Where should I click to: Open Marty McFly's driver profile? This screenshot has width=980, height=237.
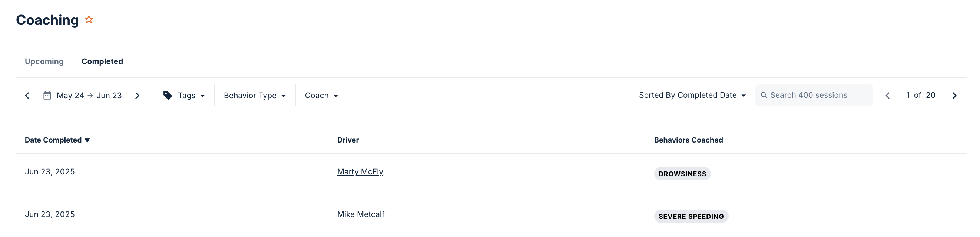click(360, 171)
